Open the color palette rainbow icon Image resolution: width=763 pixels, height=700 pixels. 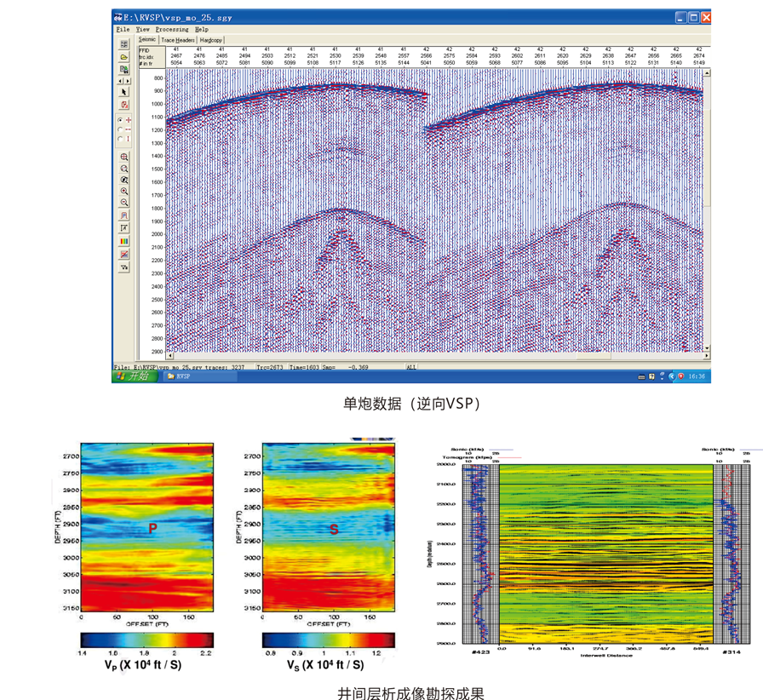click(x=124, y=242)
